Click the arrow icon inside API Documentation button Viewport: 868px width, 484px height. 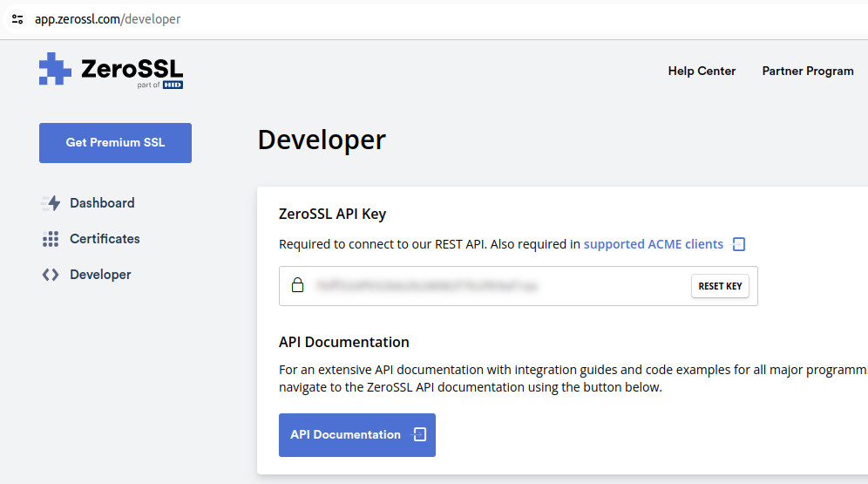coord(419,434)
